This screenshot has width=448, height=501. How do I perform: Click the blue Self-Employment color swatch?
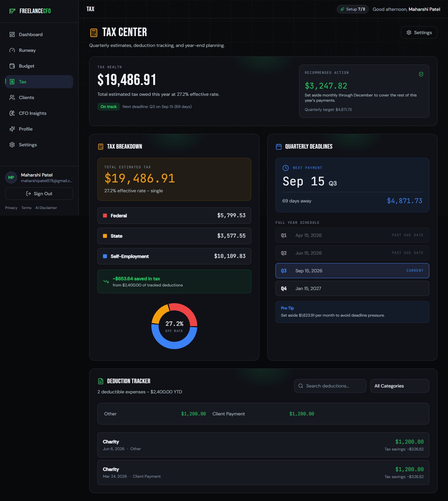tap(105, 256)
